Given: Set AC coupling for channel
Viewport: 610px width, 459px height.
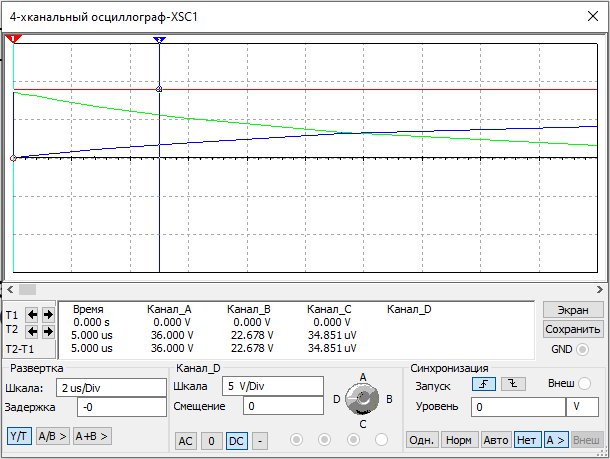Looking at the screenshot, I should (x=186, y=441).
